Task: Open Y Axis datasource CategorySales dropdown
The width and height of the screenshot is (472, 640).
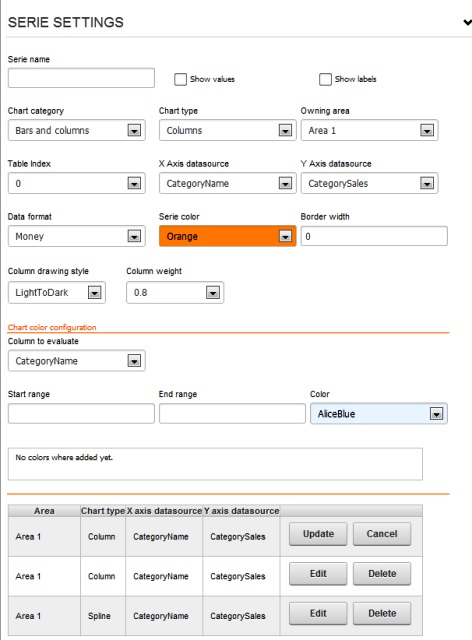Action: (370, 183)
